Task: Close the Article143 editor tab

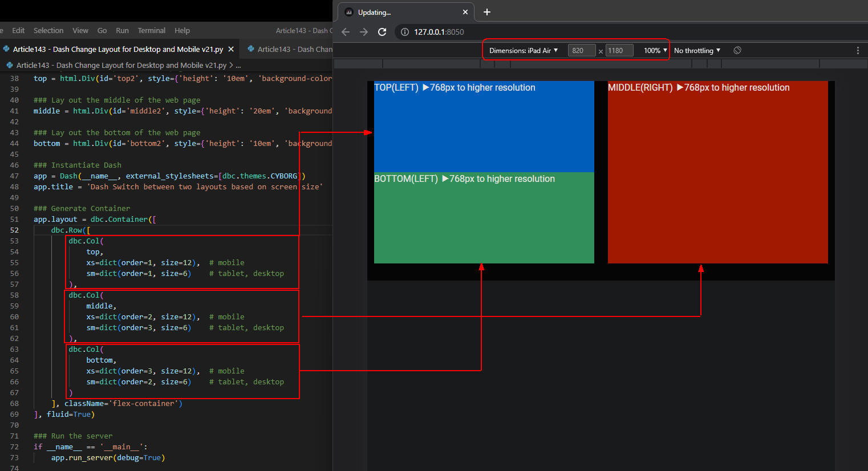Action: [231, 49]
